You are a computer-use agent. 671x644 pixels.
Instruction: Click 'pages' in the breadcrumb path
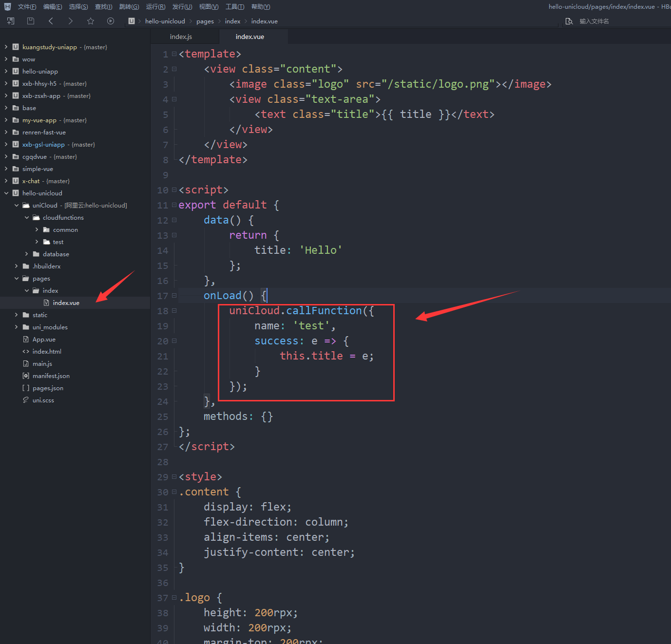[x=205, y=21]
